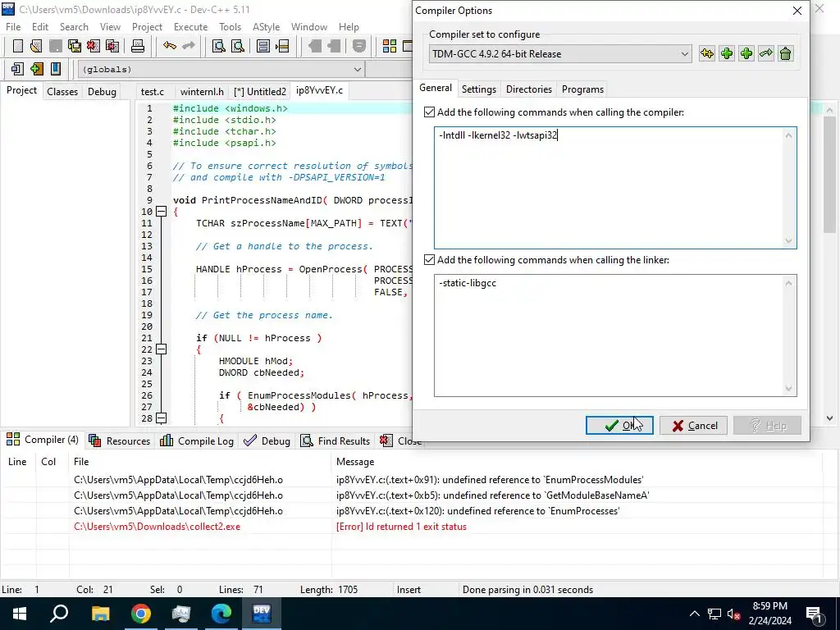Open the (globals) scope dropdown
840x630 pixels.
click(221, 69)
